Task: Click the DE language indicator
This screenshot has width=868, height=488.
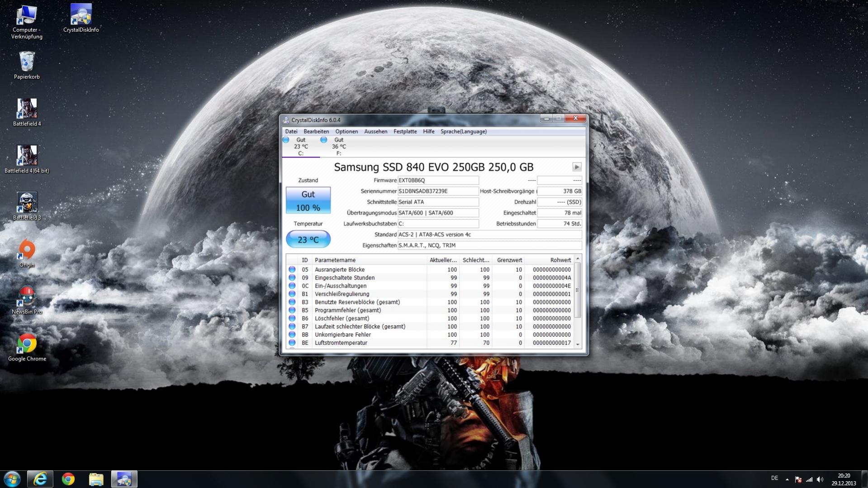Action: point(774,478)
